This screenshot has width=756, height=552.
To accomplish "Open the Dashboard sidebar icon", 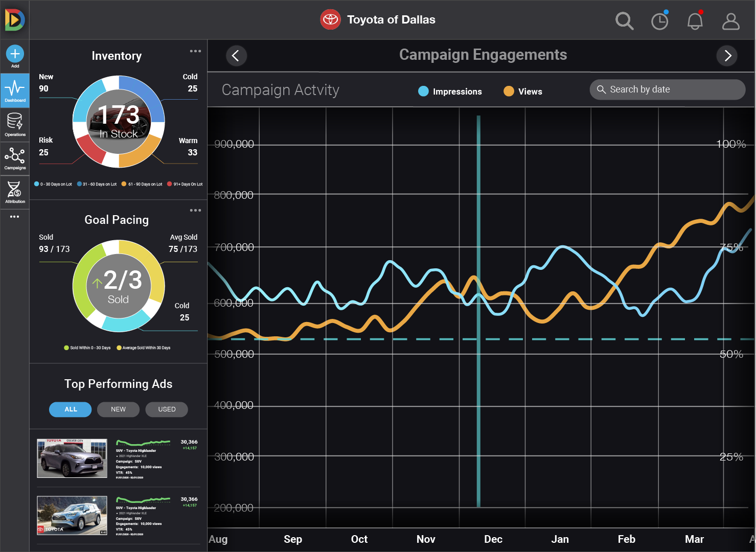I will point(15,90).
